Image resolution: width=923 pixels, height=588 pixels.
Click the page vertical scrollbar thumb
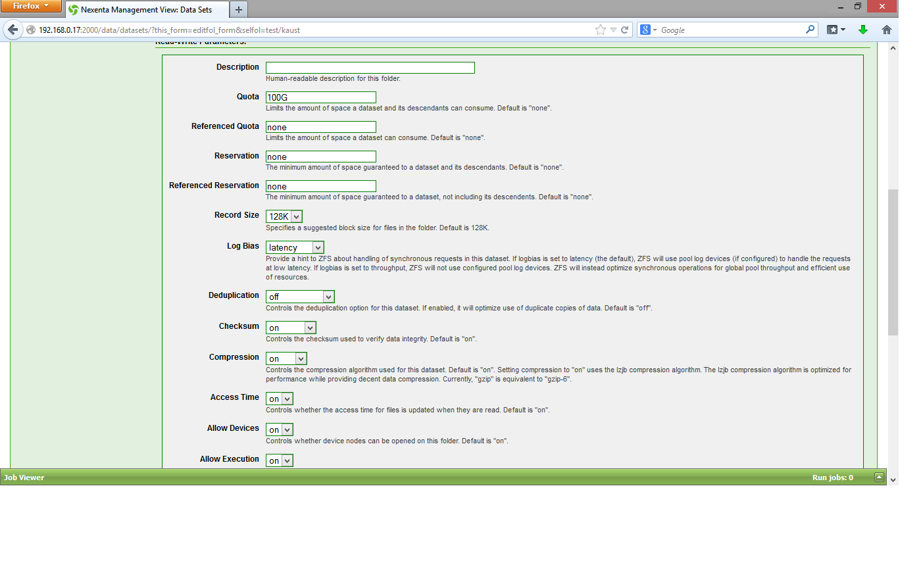(x=893, y=262)
